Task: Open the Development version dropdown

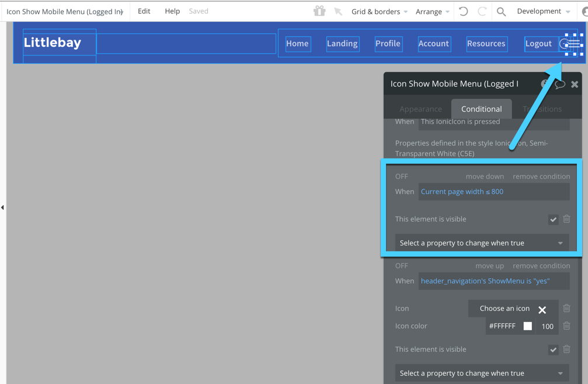Action: (543, 11)
